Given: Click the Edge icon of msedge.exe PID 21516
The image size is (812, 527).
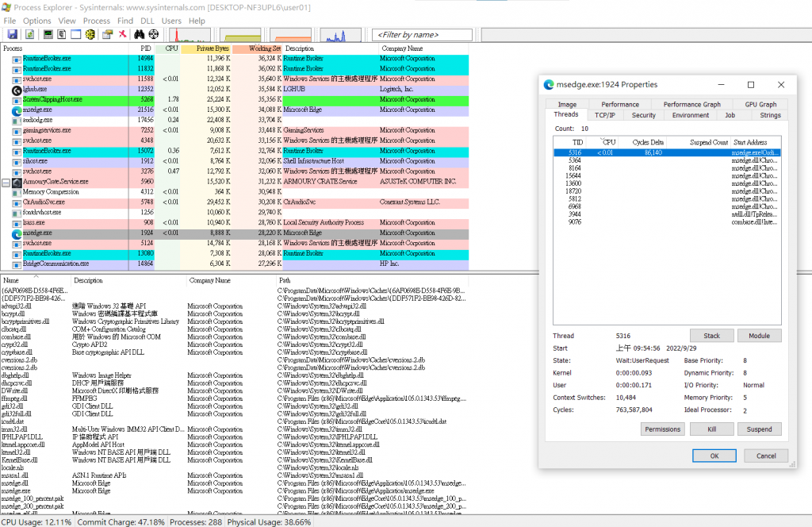Looking at the screenshot, I should tap(17, 110).
